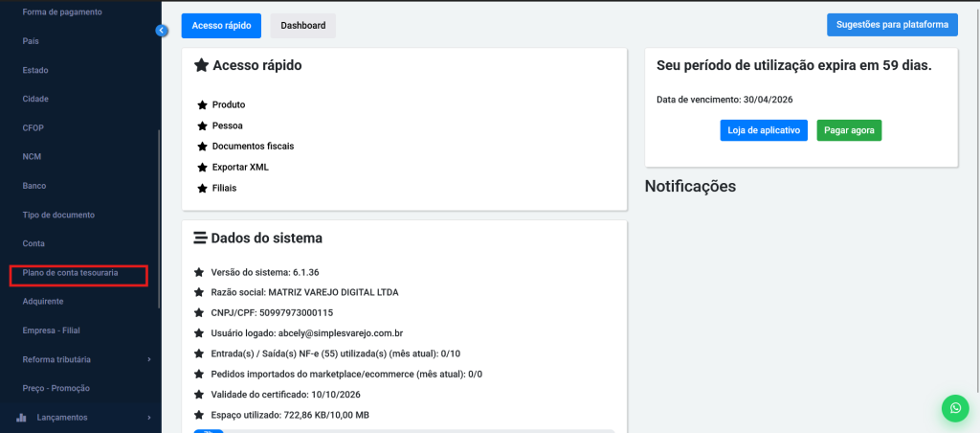980x433 pixels.
Task: Expand the Lançamentos menu section
Action: (148, 418)
